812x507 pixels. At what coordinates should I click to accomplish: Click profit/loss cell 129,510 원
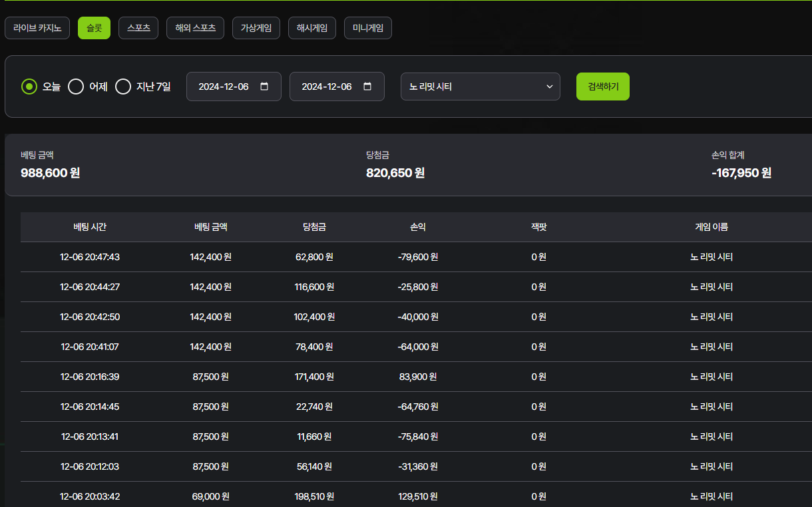tap(418, 496)
